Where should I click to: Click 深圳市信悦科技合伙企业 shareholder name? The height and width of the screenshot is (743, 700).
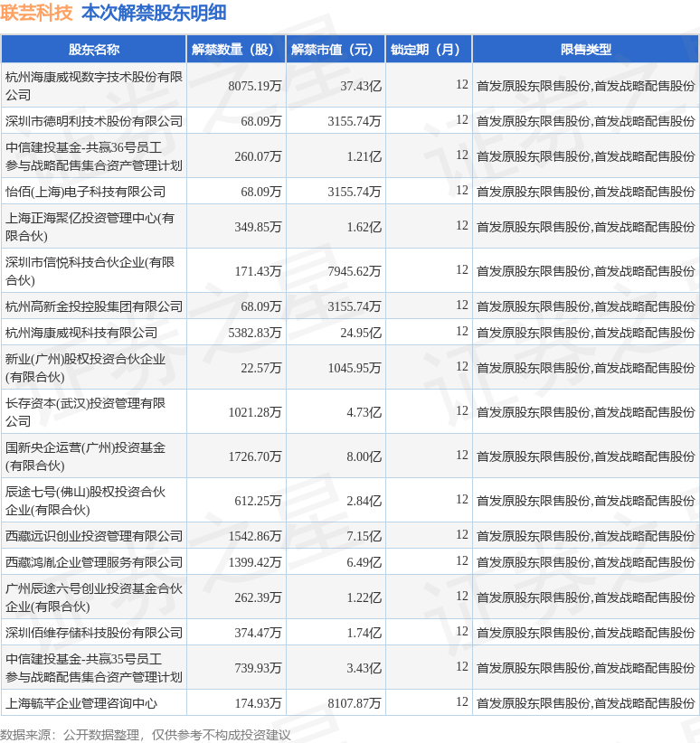90,271
